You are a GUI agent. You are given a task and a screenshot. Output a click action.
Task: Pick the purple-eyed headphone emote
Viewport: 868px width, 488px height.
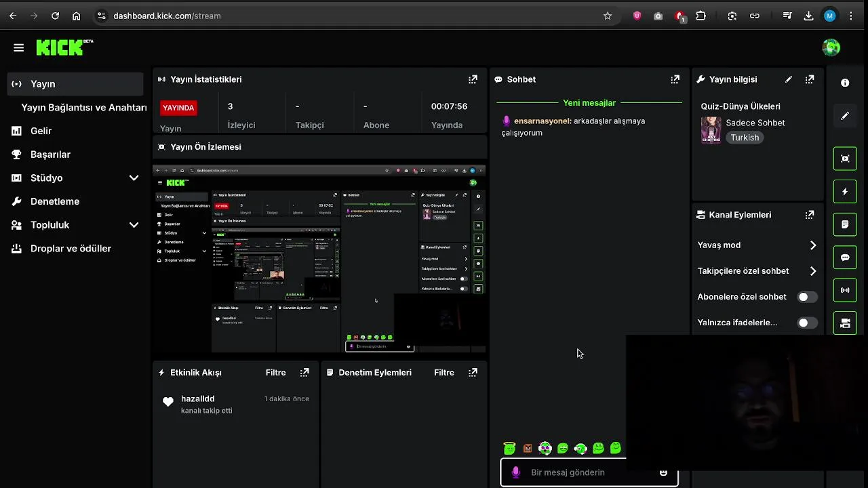(x=545, y=448)
